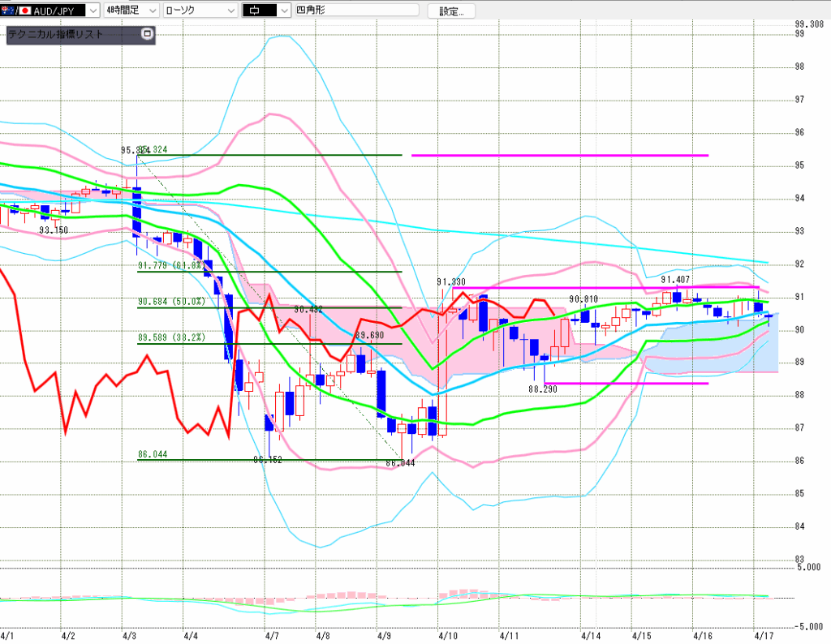
Task: Click the 4/10 date on the time axis
Action: point(447,636)
